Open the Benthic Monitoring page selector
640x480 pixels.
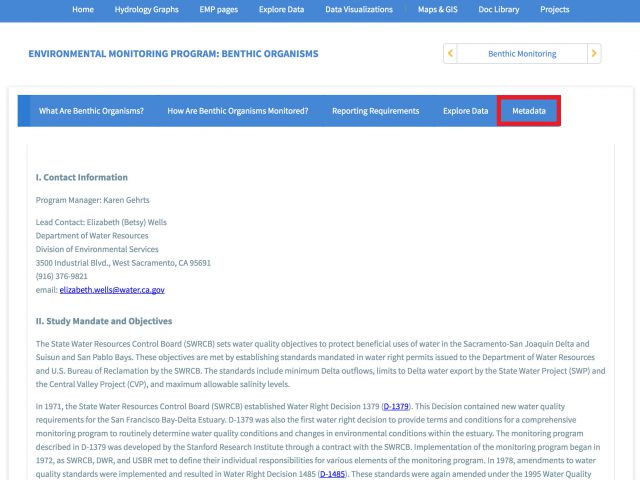click(x=522, y=53)
